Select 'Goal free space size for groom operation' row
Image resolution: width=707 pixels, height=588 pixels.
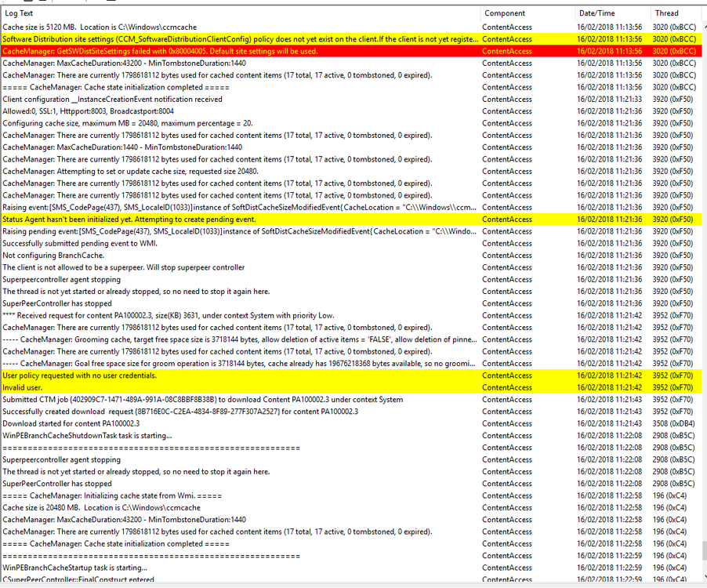tap(351, 364)
